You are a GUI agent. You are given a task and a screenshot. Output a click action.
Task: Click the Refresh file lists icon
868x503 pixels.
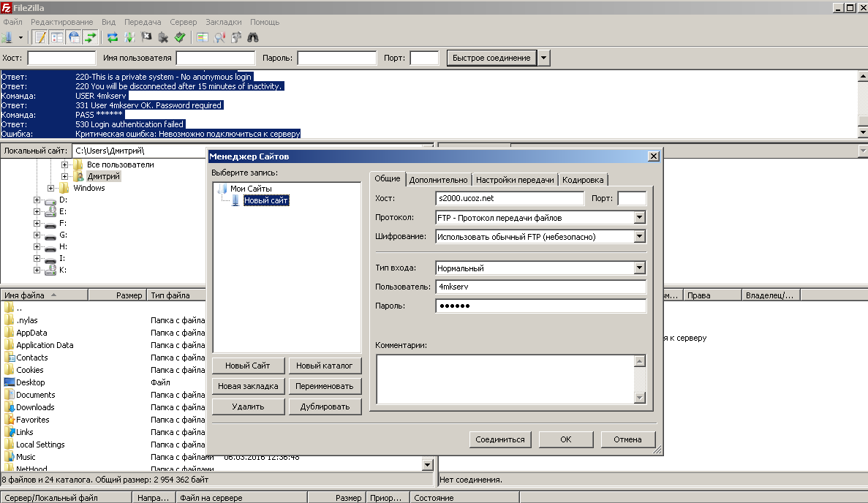pyautogui.click(x=113, y=37)
